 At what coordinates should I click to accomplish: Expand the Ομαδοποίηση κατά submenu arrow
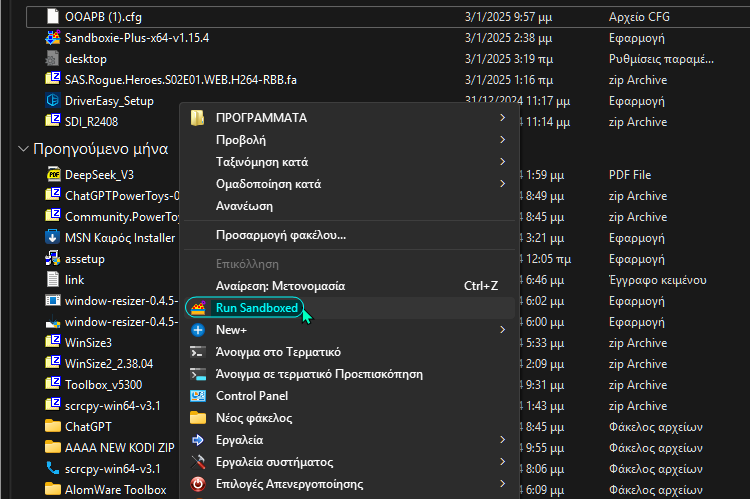[502, 183]
